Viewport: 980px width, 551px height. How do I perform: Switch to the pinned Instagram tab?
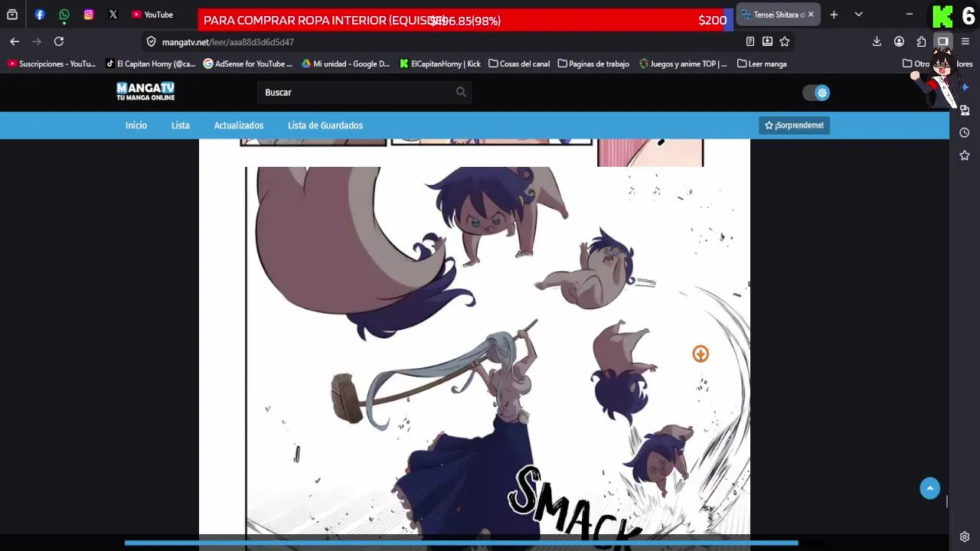coord(89,15)
